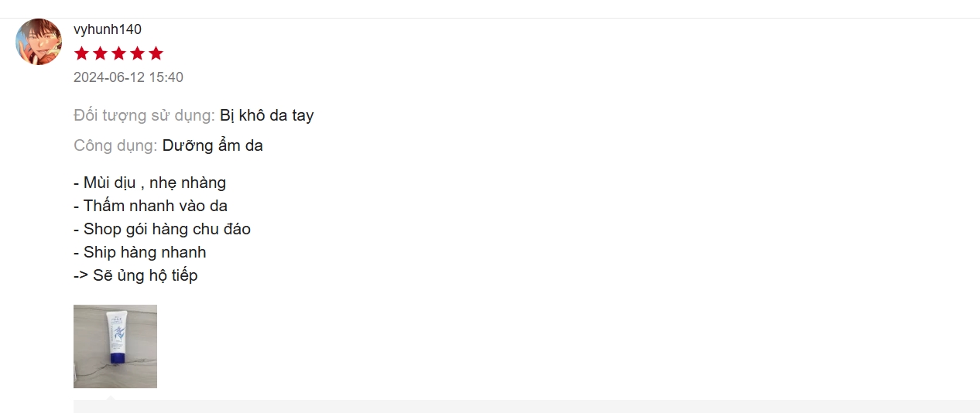Click the third red rating star
Image resolution: width=980 pixels, height=413 pixels.
118,53
